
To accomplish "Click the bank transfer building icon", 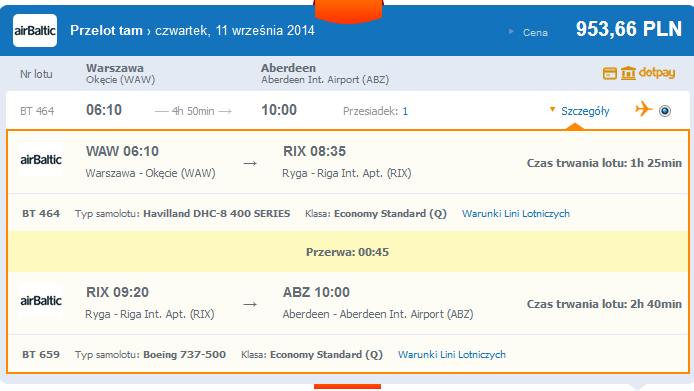I will pyautogui.click(x=628, y=73).
